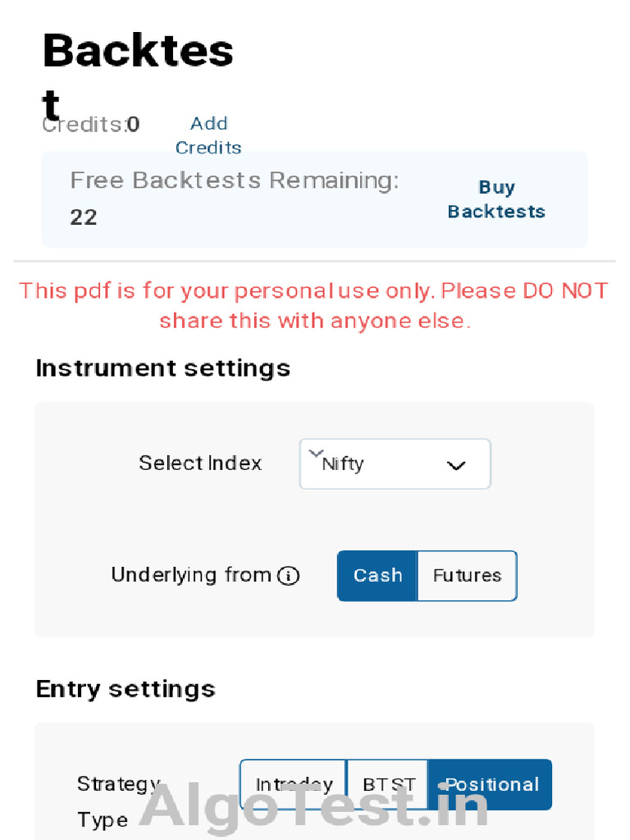
Task: Choose the Intraday strategy type
Action: (294, 784)
